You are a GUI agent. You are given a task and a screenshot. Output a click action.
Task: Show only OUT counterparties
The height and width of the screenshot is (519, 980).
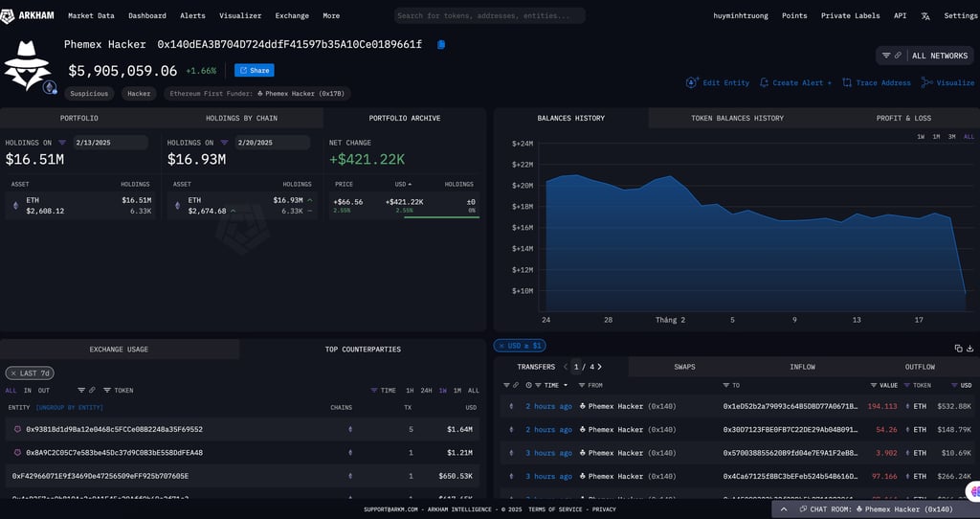(44, 390)
